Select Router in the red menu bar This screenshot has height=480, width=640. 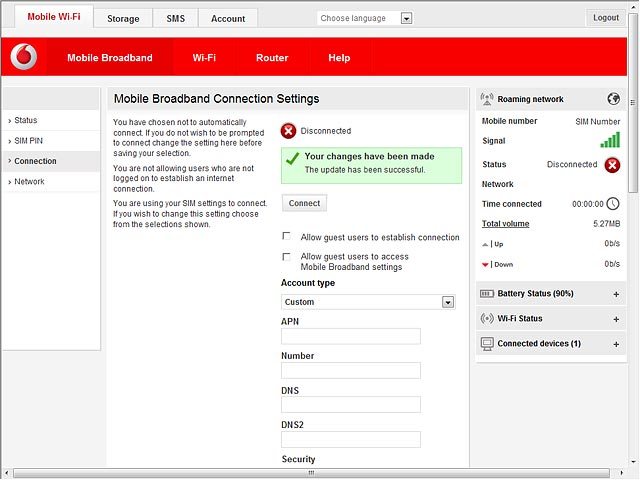272,58
